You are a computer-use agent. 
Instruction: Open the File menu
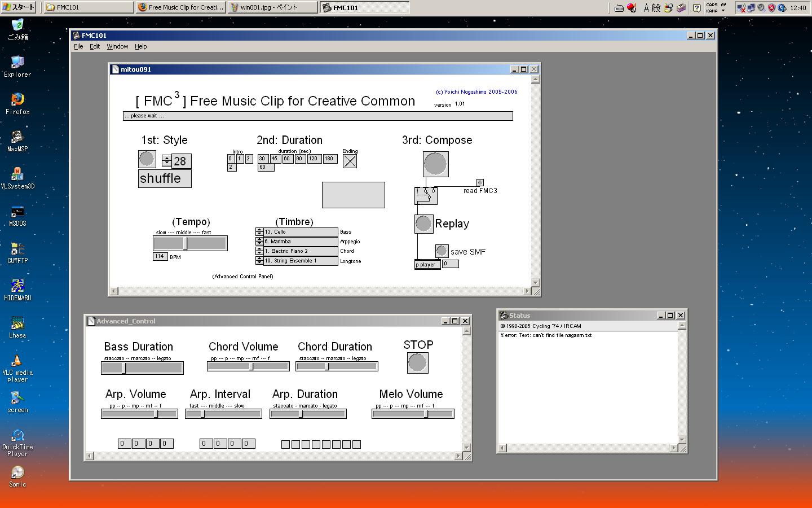coord(78,46)
